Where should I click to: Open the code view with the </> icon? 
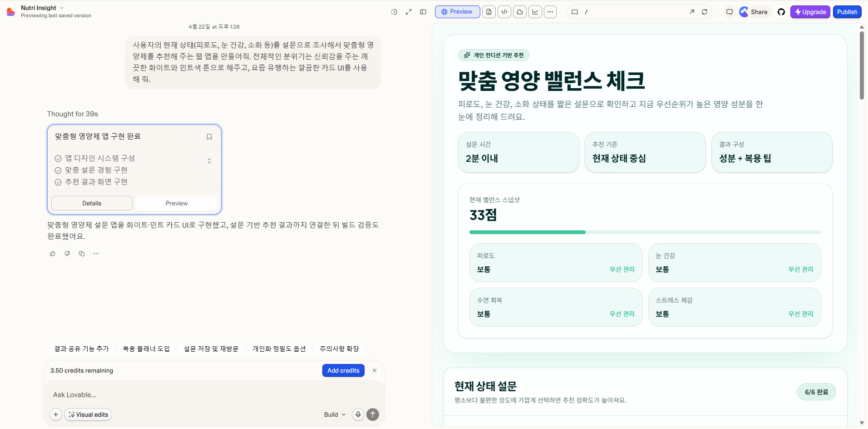[505, 12]
